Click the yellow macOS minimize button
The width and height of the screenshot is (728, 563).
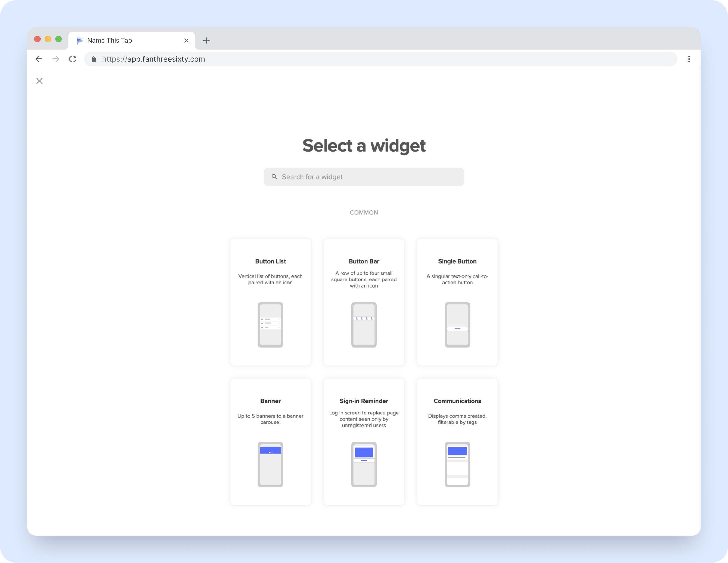48,39
